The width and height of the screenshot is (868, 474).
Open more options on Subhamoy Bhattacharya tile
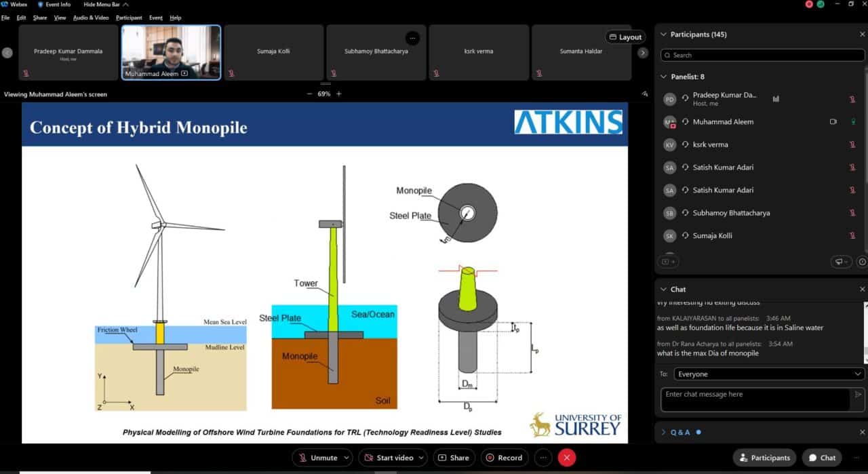click(412, 37)
